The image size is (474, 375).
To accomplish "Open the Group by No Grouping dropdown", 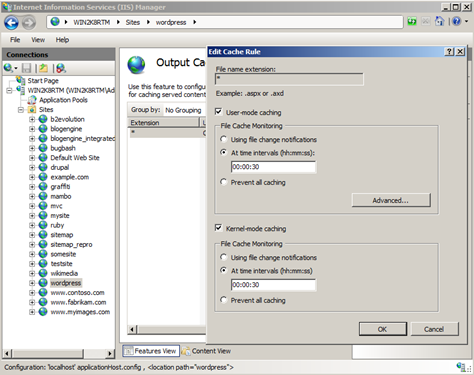I will [185, 110].
